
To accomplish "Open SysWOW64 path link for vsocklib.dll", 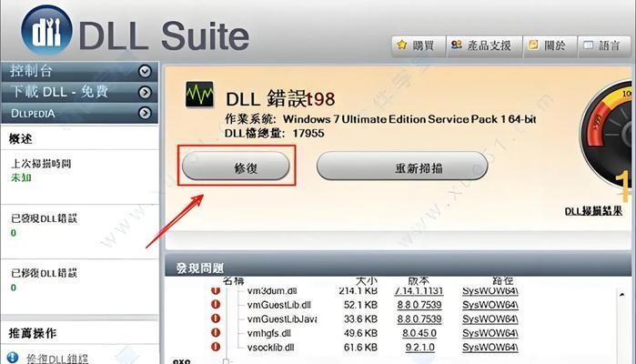I will click(x=490, y=348).
